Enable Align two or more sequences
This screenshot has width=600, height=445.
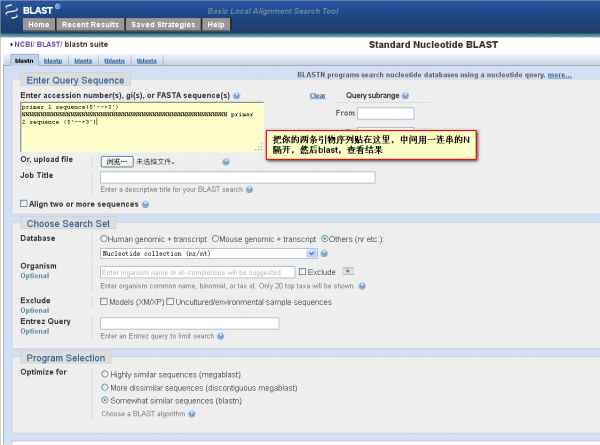(24, 204)
